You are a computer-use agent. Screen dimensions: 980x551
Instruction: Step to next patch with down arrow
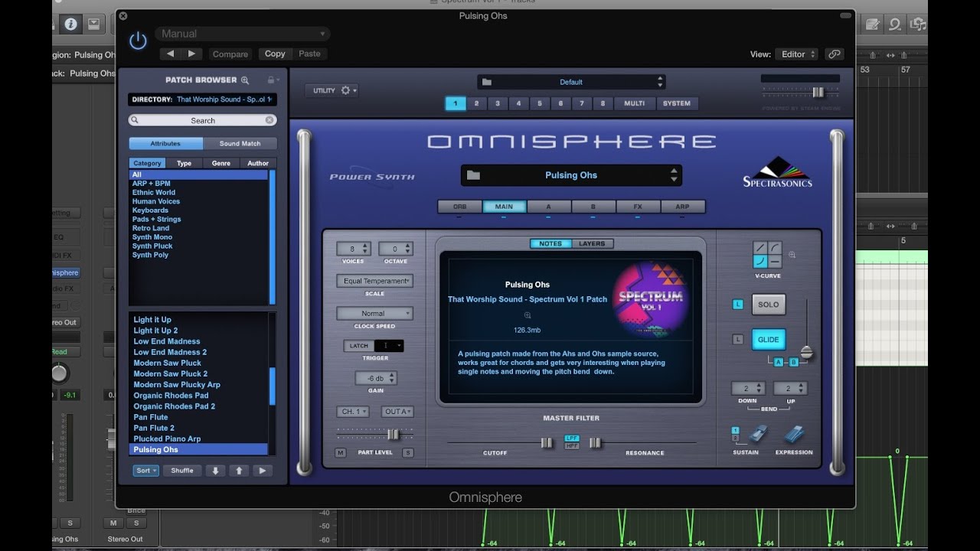[x=215, y=471]
